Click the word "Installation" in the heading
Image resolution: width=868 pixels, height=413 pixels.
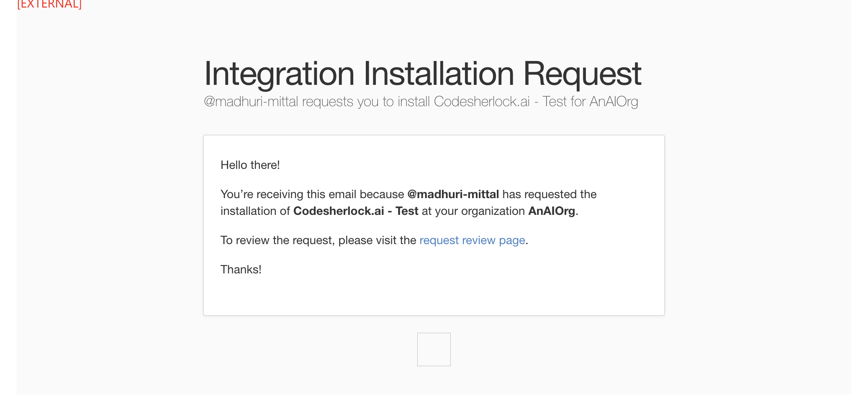[438, 74]
